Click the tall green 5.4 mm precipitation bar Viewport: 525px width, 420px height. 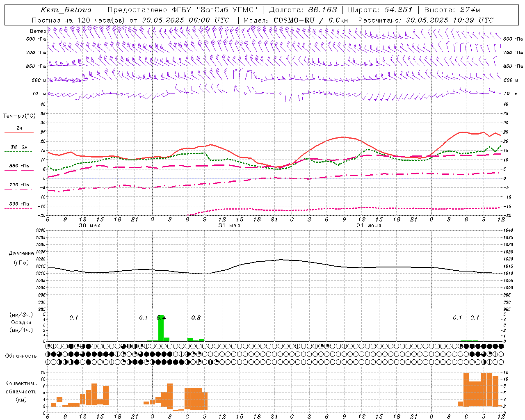(x=161, y=328)
